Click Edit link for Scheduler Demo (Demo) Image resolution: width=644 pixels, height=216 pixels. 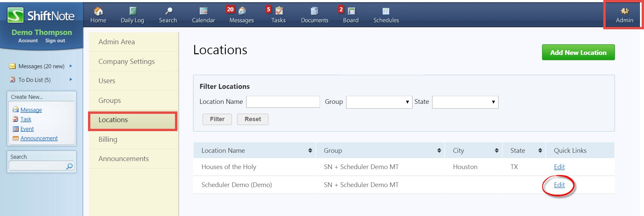pyautogui.click(x=559, y=185)
